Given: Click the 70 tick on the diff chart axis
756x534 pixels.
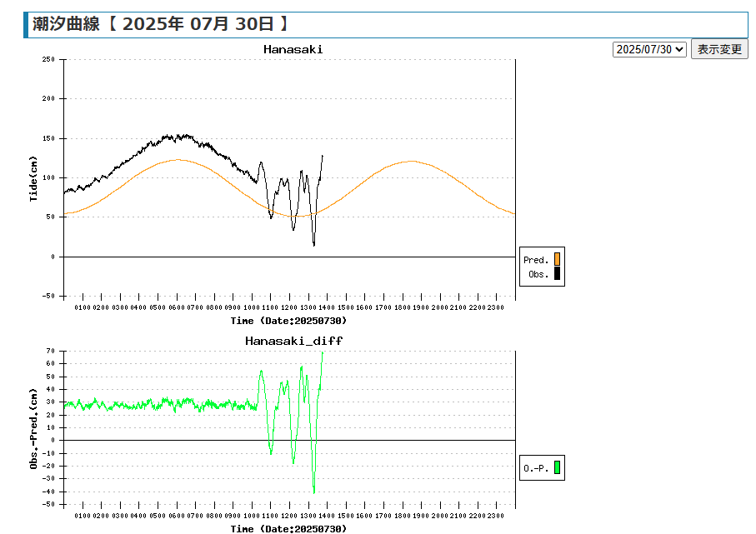Looking at the screenshot, I should pos(50,351).
